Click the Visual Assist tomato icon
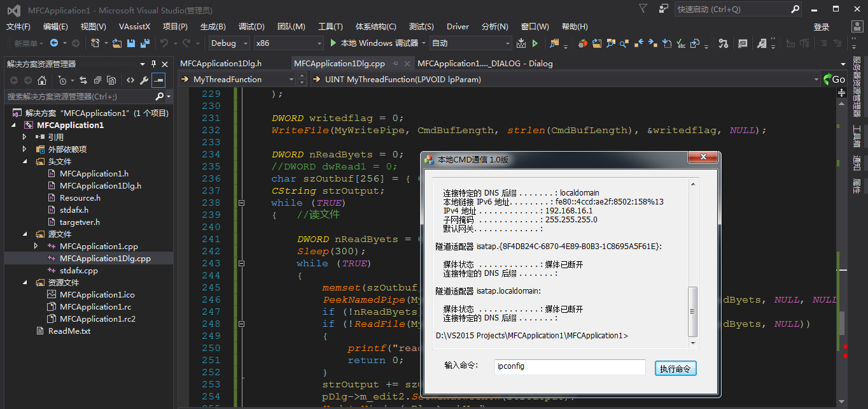 click(582, 43)
